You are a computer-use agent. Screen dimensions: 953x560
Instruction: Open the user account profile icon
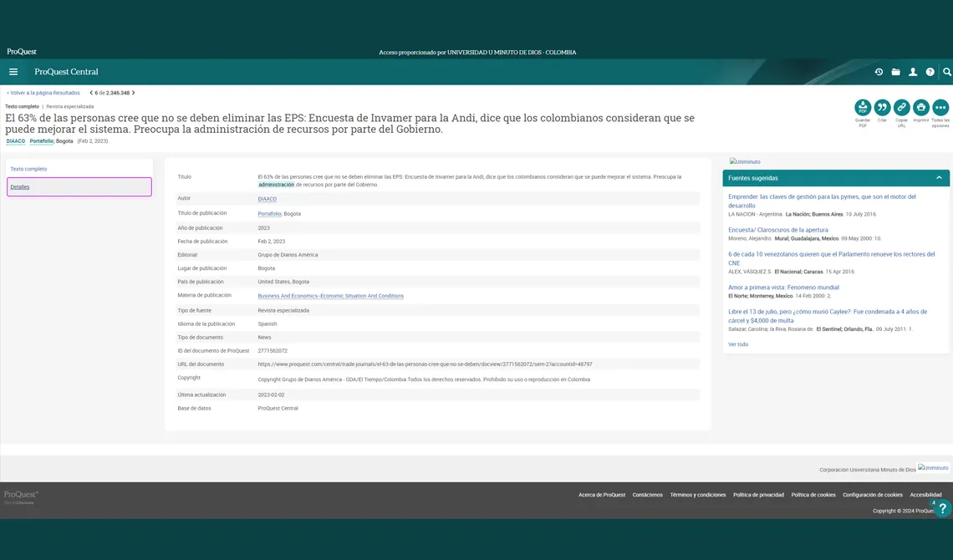click(x=913, y=72)
